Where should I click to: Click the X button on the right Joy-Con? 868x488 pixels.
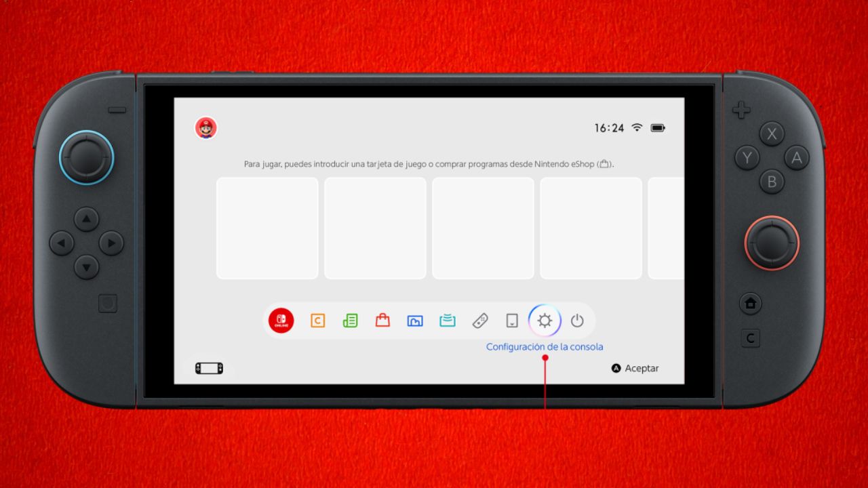[x=772, y=134]
